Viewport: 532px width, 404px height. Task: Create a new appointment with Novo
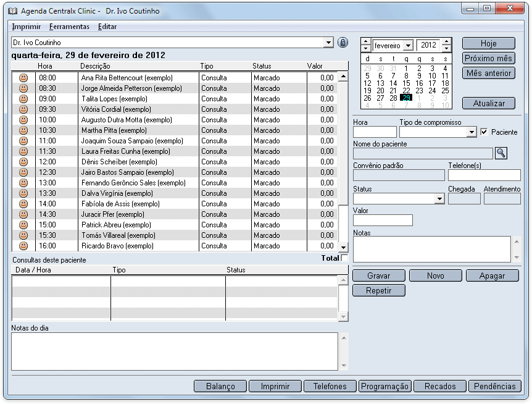pyautogui.click(x=436, y=276)
